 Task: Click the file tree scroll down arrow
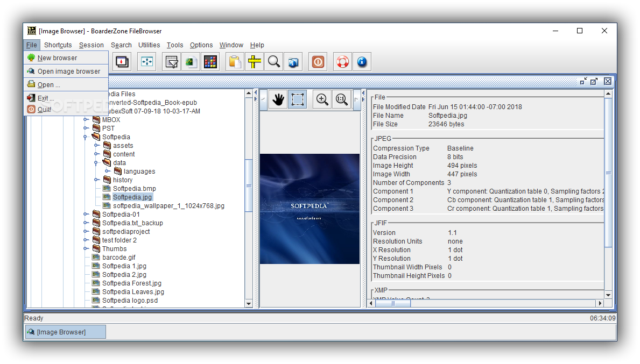(249, 304)
